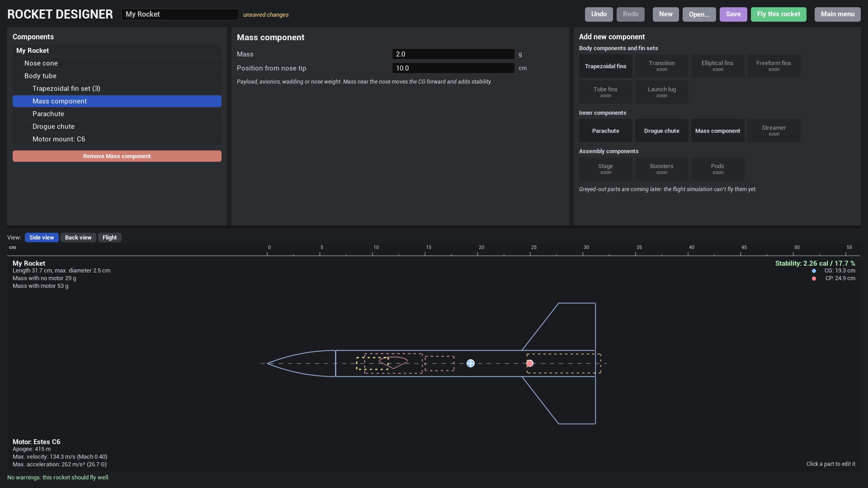Edit the Mass value field

(x=453, y=54)
